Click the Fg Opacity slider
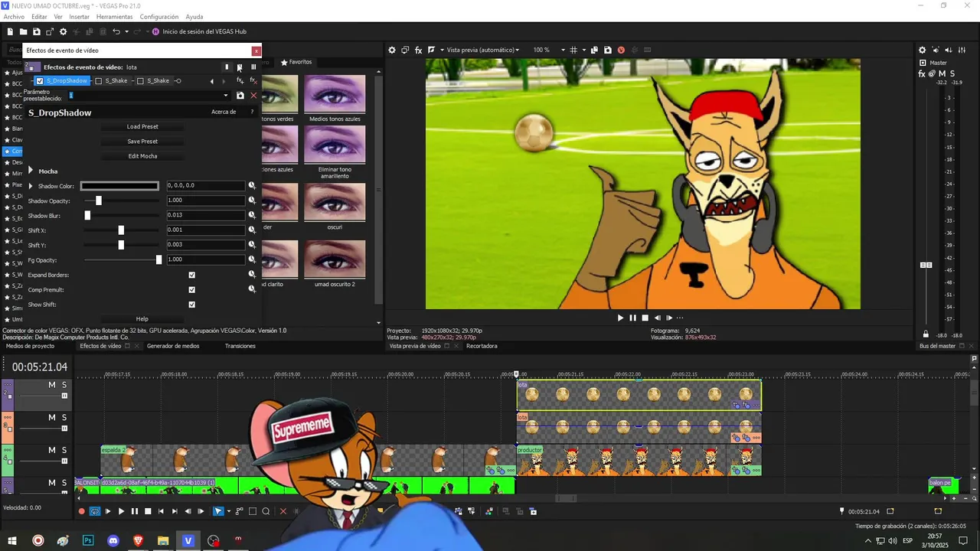This screenshot has height=551, width=980. (122, 259)
